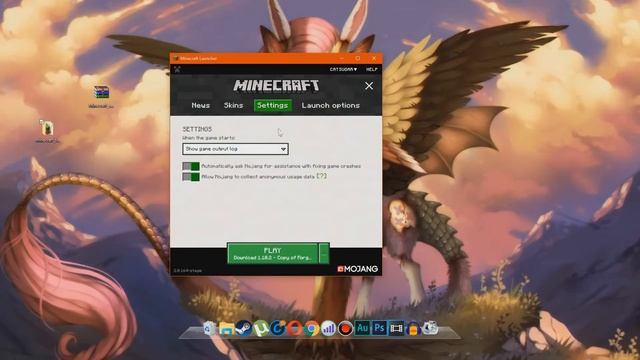Maximize the Minecraft Launcher window
This screenshot has width=640, height=360.
point(358,58)
